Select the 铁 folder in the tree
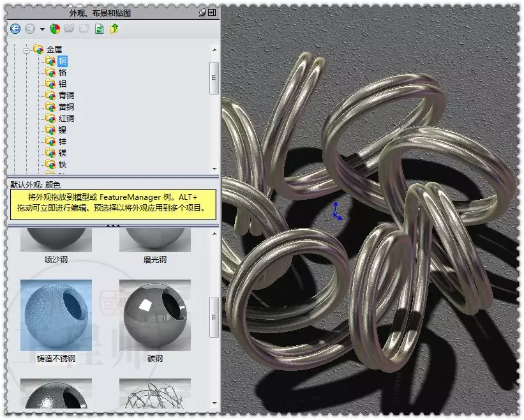Viewport: 524px width, 420px height. (63, 165)
